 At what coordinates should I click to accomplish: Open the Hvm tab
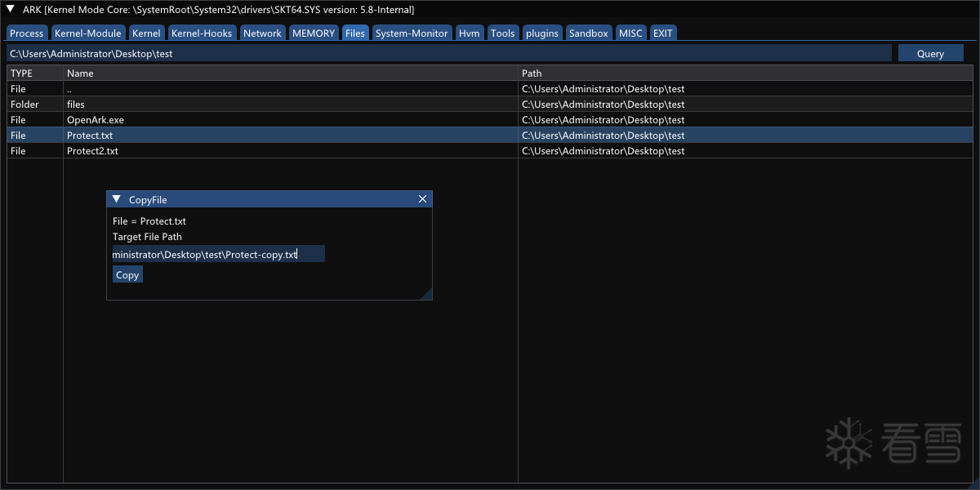click(x=470, y=33)
